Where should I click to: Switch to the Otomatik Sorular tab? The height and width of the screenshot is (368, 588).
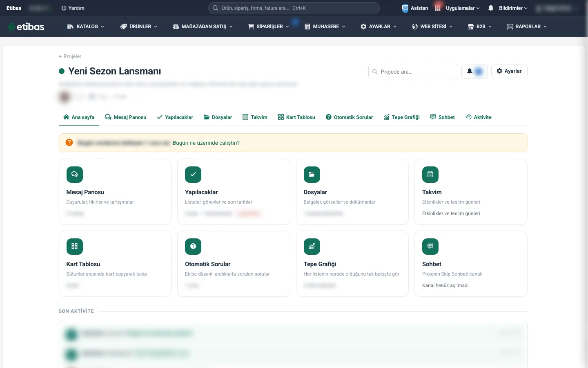(x=350, y=117)
